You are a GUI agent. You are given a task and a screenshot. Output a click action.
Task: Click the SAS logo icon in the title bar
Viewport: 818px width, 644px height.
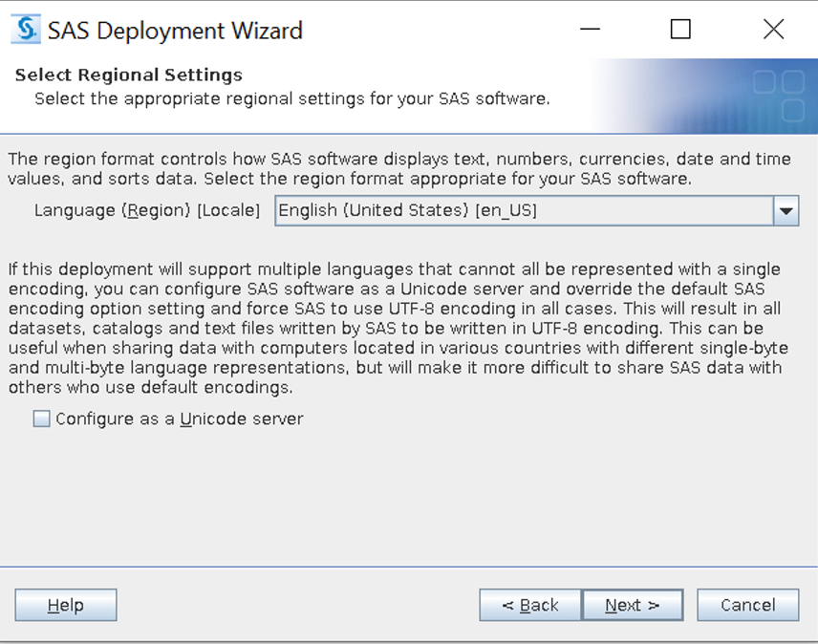[24, 28]
